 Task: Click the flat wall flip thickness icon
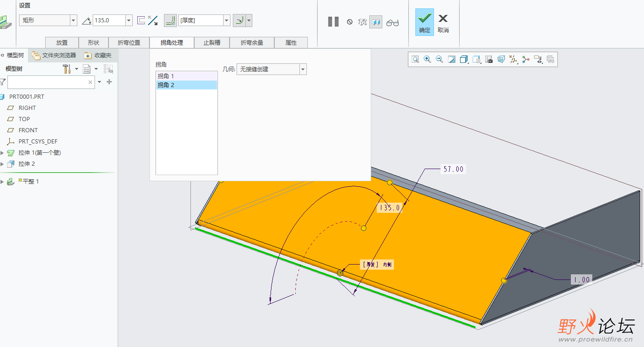141,20
